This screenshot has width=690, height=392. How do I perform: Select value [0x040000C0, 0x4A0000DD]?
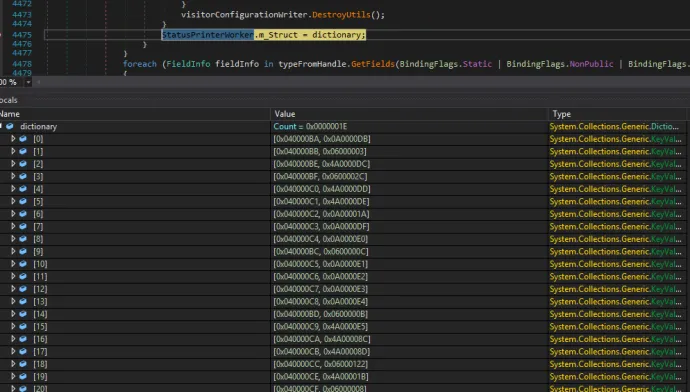tap(322, 189)
